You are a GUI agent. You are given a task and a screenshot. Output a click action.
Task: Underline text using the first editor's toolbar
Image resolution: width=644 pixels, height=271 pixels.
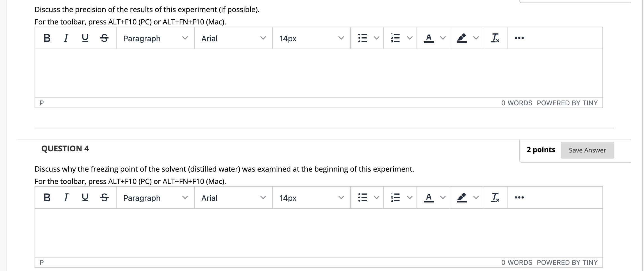(85, 38)
